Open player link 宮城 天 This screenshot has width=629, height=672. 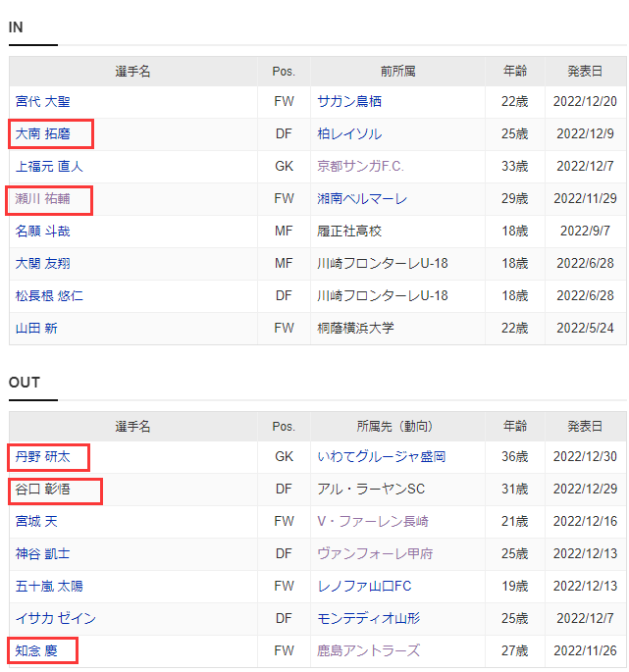click(36, 522)
